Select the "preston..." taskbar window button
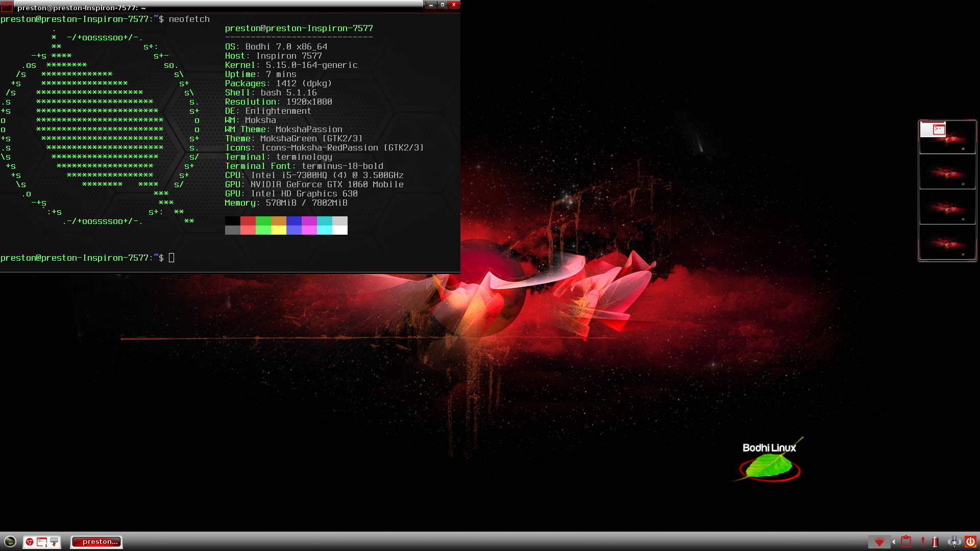 coord(97,542)
